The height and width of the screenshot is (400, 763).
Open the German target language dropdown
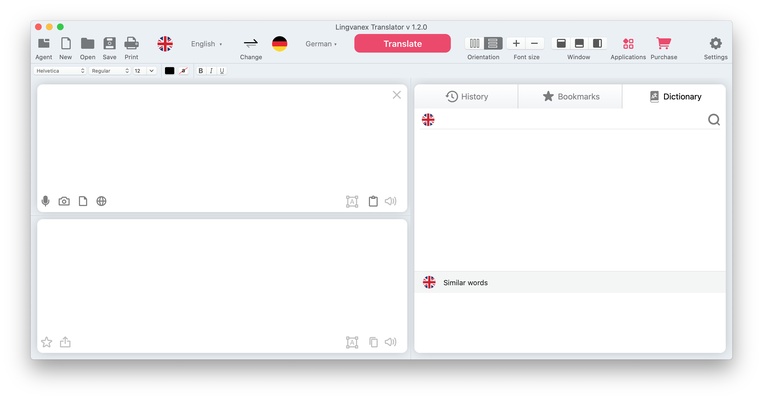pos(321,44)
